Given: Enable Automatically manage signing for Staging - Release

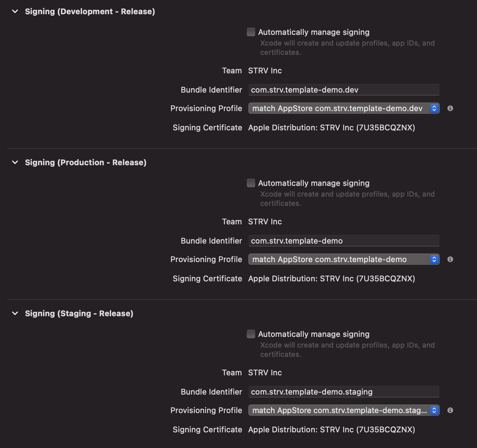Looking at the screenshot, I should [x=251, y=334].
